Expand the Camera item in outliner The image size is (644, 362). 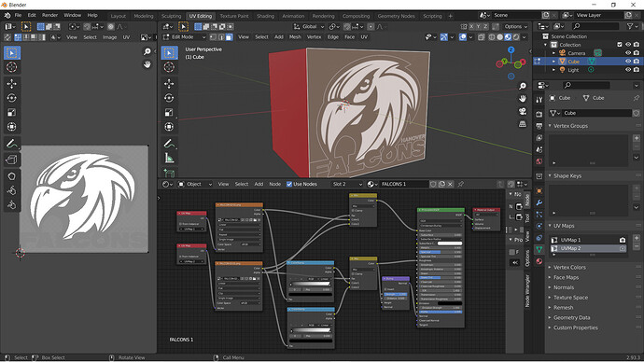(553, 53)
